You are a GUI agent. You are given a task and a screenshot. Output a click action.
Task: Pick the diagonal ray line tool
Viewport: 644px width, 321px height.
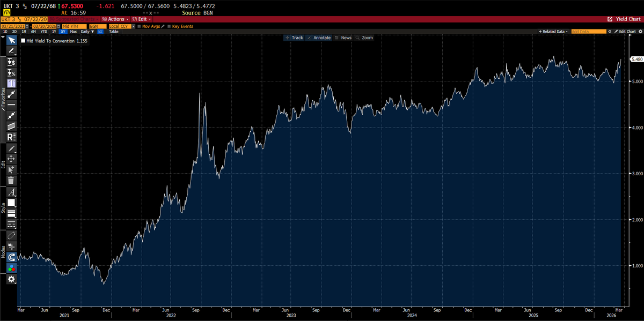coord(11,115)
